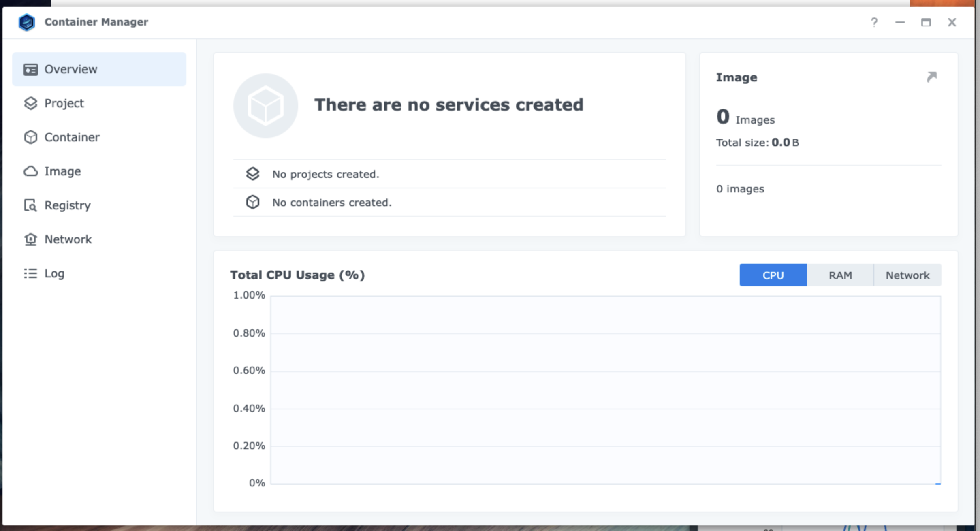Click the Network icon in sidebar
The image size is (980, 531).
30,239
